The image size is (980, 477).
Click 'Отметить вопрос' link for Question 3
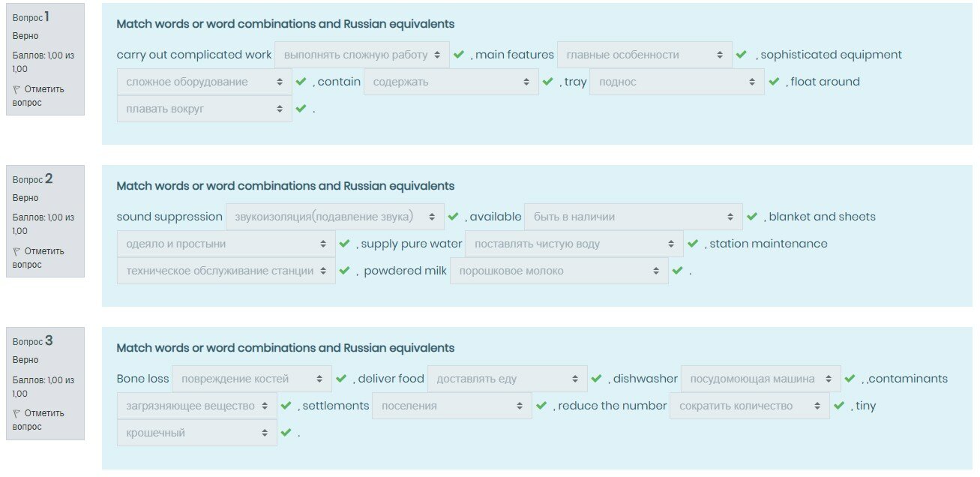(43, 420)
